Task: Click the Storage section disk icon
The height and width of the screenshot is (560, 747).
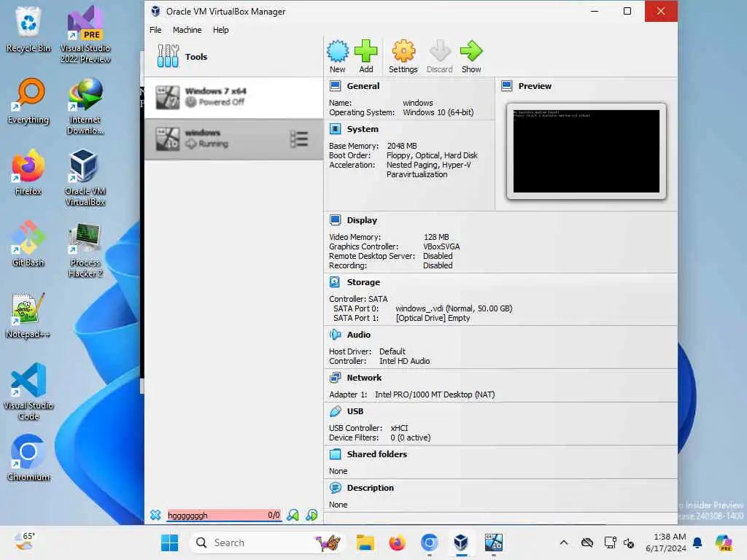Action: (x=335, y=282)
